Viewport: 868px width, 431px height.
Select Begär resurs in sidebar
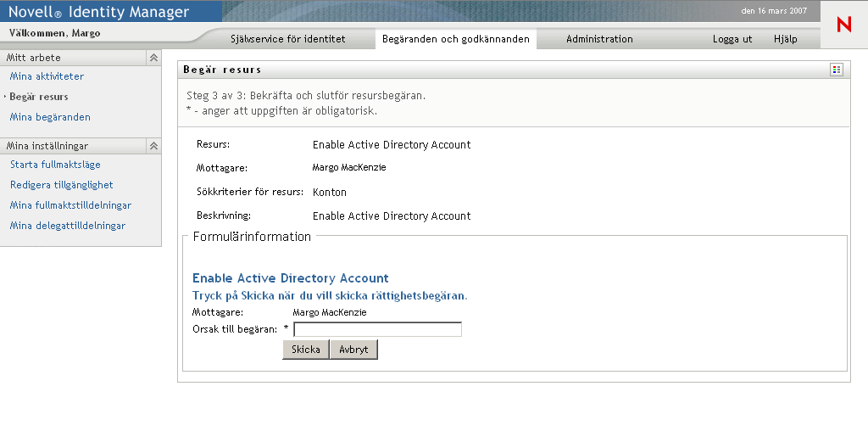39,97
